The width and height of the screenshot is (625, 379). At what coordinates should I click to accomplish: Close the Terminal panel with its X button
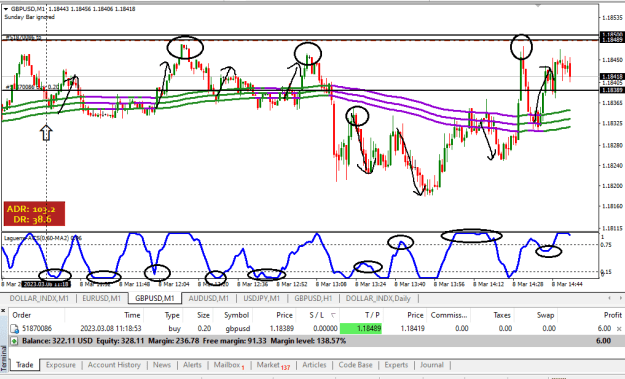pyautogui.click(x=3, y=310)
